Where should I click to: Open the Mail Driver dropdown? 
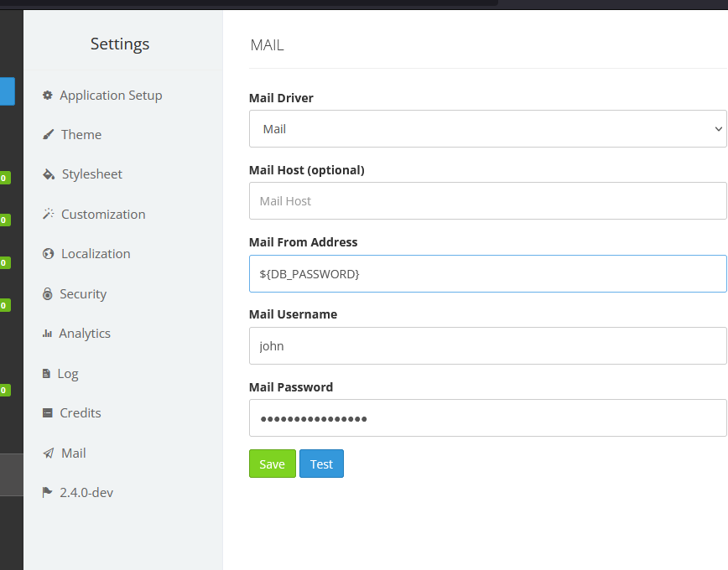[487, 129]
